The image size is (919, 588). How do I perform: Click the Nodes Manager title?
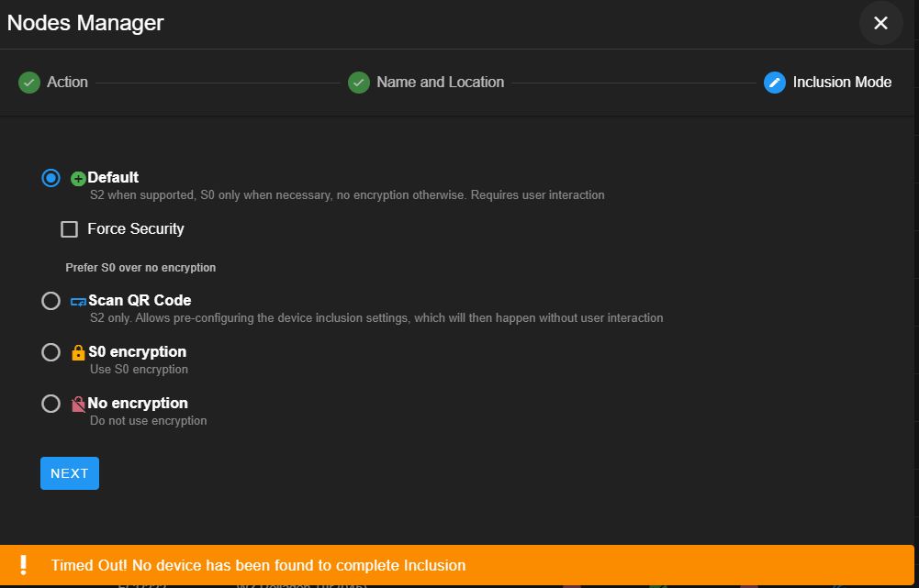85,23
